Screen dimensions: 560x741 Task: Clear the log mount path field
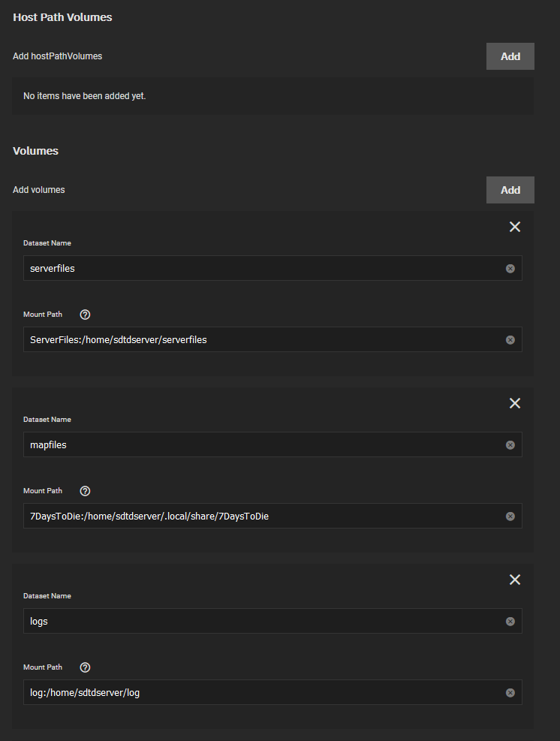510,693
